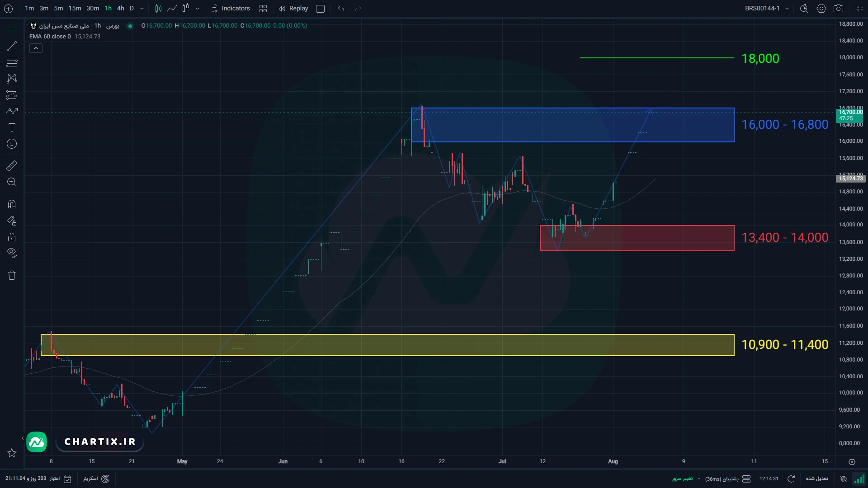Select the 15m timeframe

click(x=75, y=9)
